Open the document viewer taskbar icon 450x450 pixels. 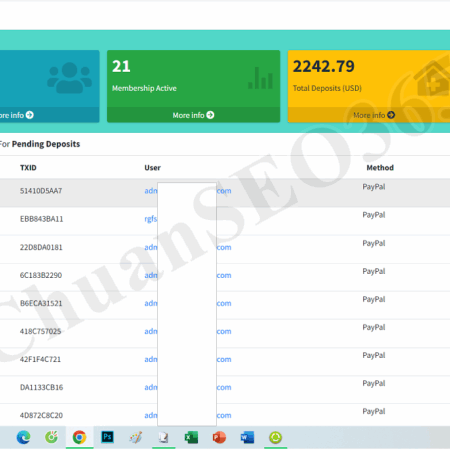click(163, 437)
